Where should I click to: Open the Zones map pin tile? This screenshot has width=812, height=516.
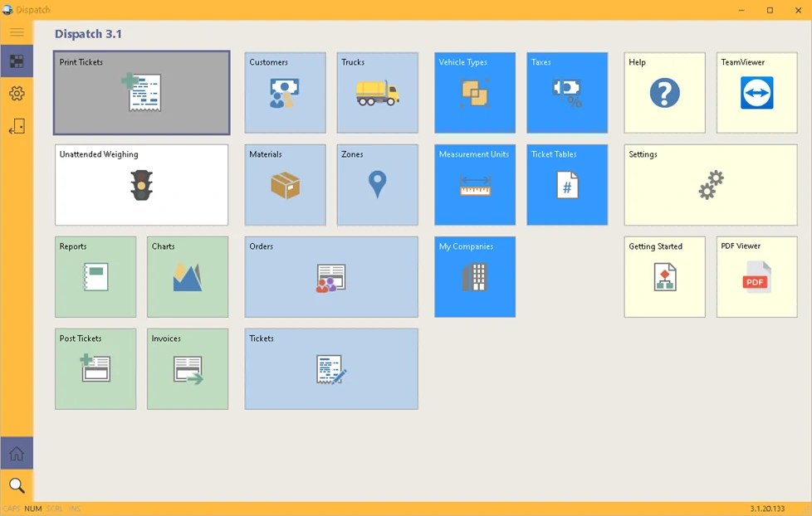377,184
